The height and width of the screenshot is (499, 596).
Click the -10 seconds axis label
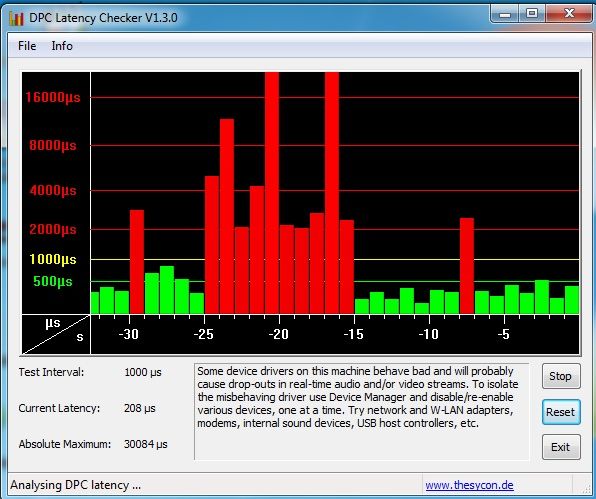point(428,334)
